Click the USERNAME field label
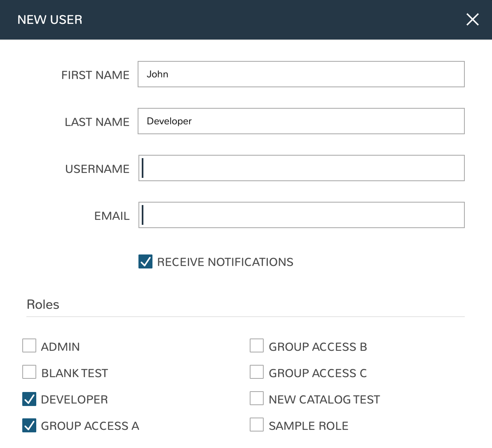Screen dimensions: 492x448 [x=97, y=169]
